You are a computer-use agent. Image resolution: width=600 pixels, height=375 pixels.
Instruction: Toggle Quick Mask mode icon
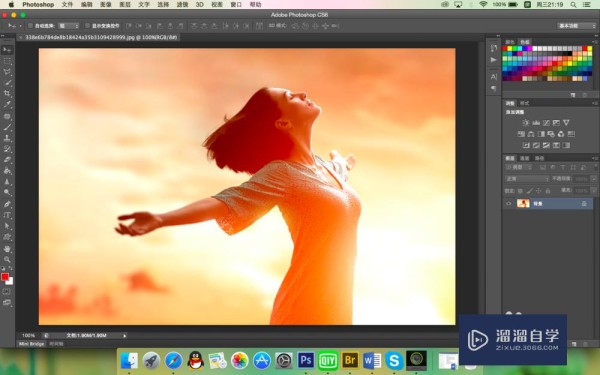pyautogui.click(x=7, y=292)
